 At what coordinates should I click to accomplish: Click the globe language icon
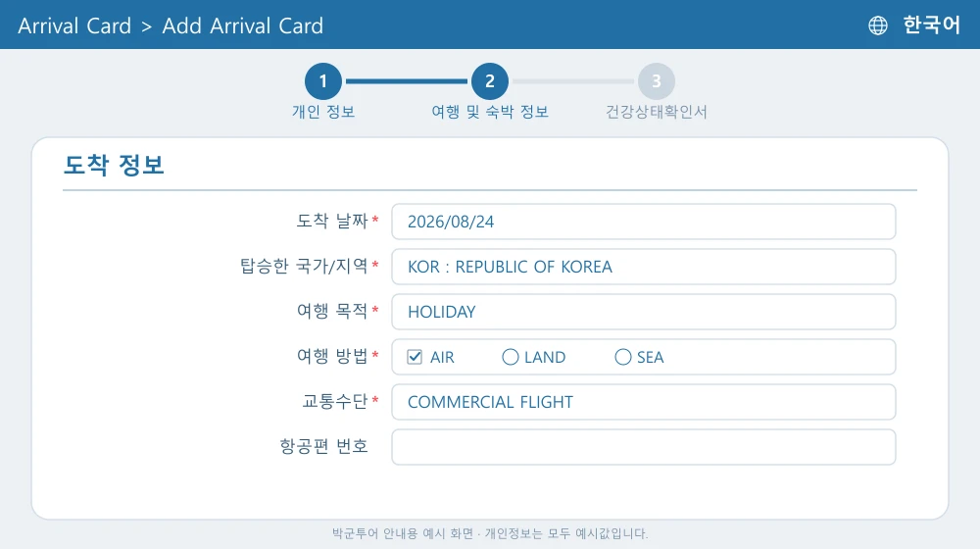[877, 25]
